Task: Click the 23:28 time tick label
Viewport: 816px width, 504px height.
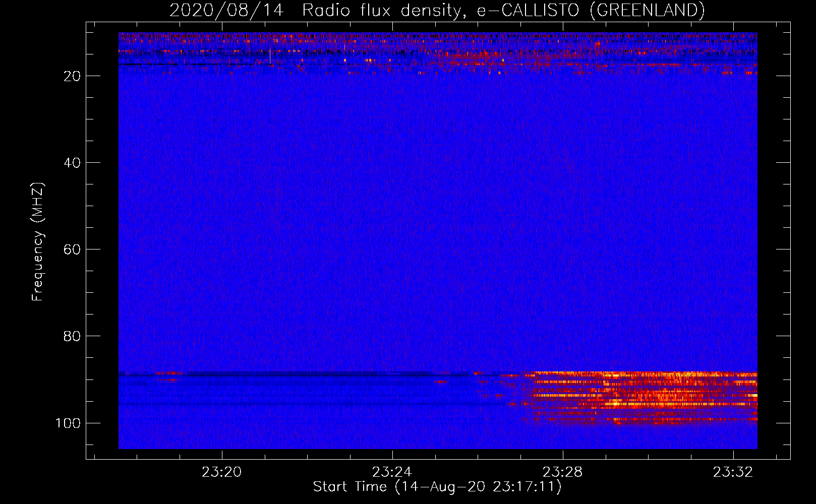Action: [562, 472]
